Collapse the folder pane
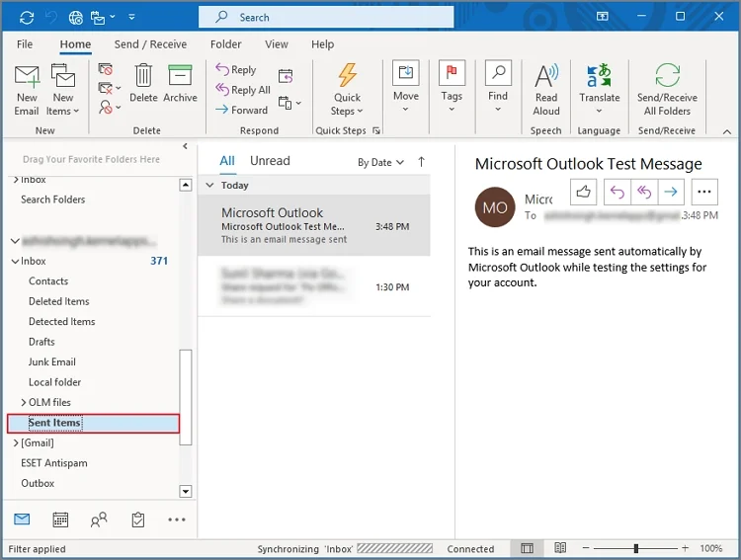The height and width of the screenshot is (560, 741). click(x=186, y=146)
